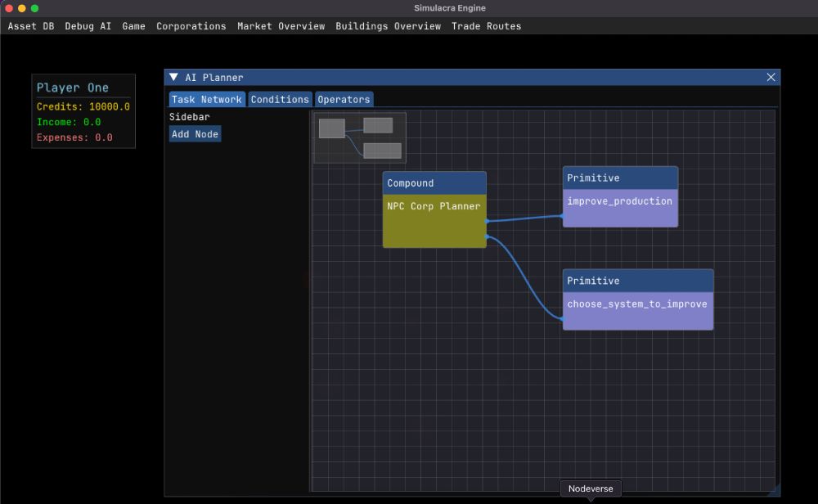Click the green macOS fullscreen button
The width and height of the screenshot is (818, 504).
click(x=34, y=8)
